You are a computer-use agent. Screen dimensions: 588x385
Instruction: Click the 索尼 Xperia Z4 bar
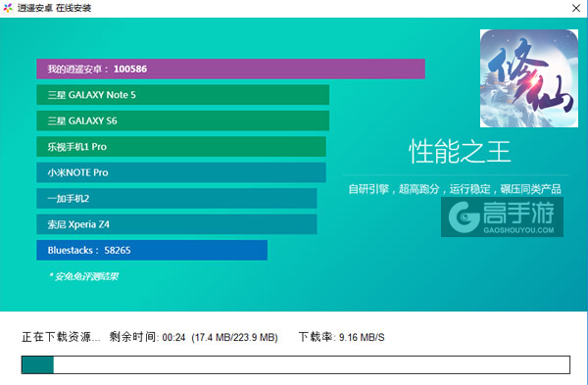point(176,224)
